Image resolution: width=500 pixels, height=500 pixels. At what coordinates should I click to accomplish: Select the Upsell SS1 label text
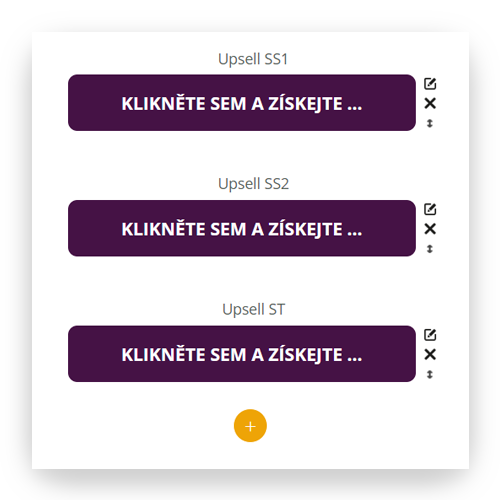tap(253, 59)
